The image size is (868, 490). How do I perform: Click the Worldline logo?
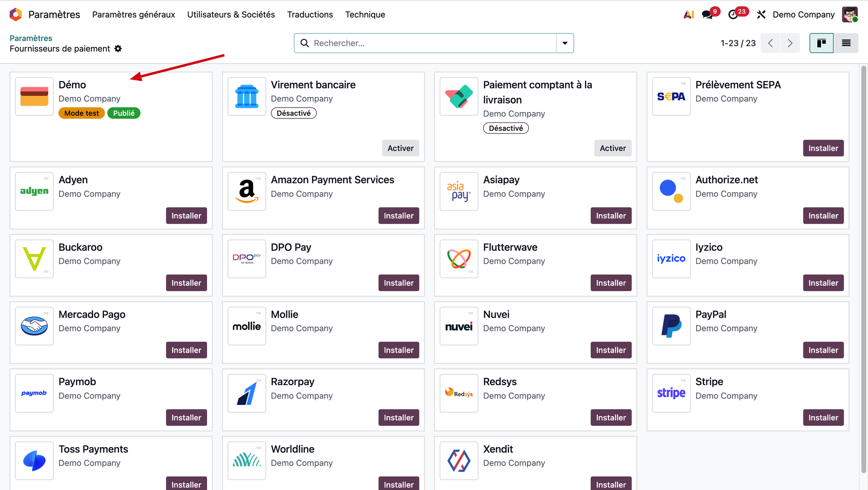[247, 461]
